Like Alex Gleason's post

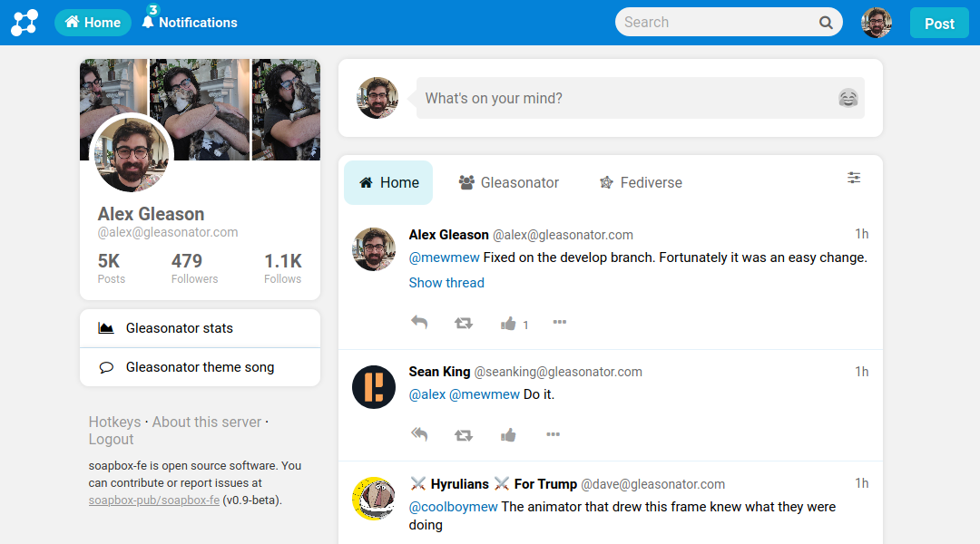pos(508,324)
